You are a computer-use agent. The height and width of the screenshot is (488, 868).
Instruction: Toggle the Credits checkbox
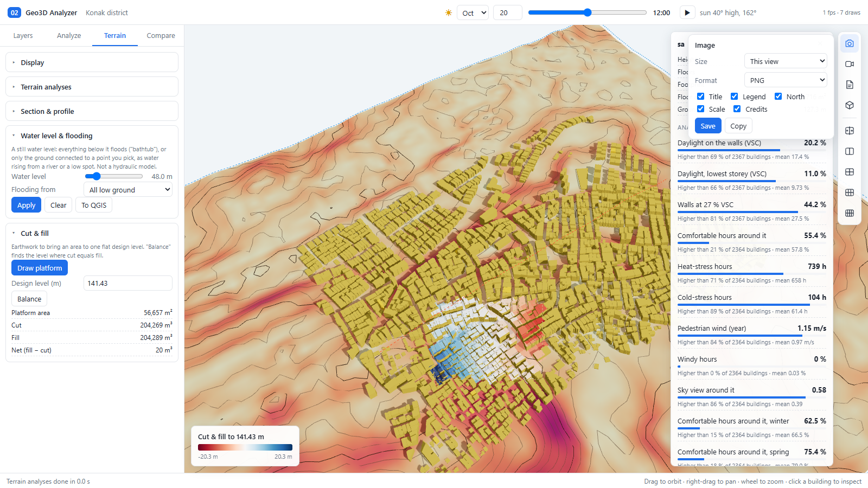tap(737, 109)
